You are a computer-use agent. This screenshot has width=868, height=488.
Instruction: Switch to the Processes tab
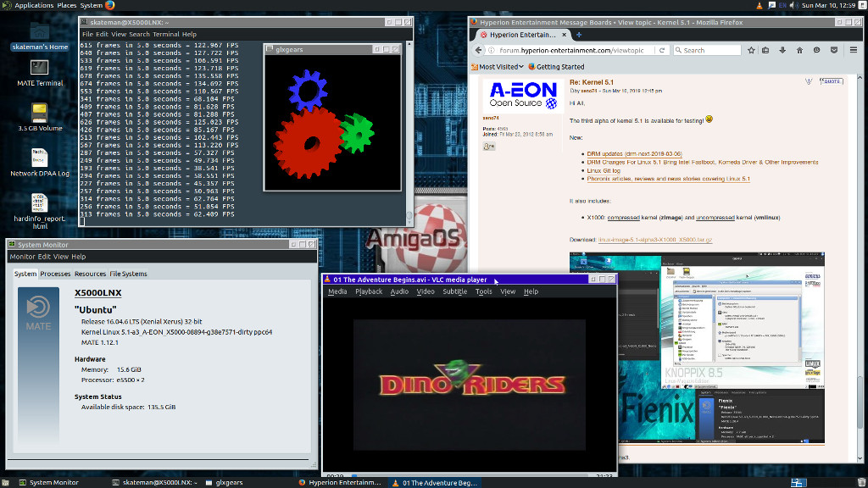[x=55, y=274]
